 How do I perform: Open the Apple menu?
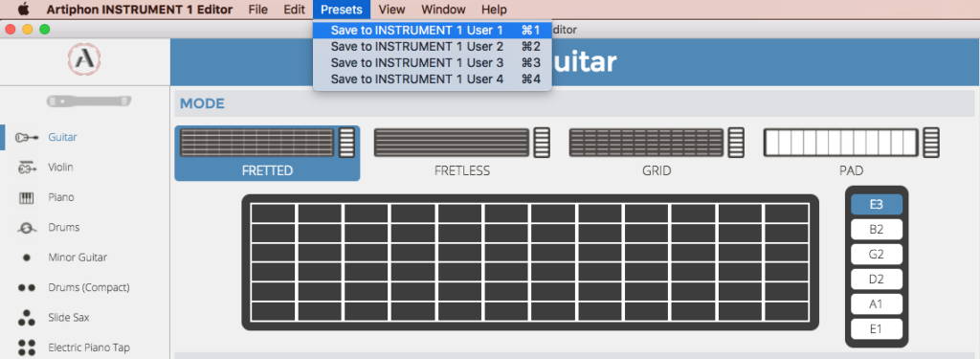click(24, 10)
